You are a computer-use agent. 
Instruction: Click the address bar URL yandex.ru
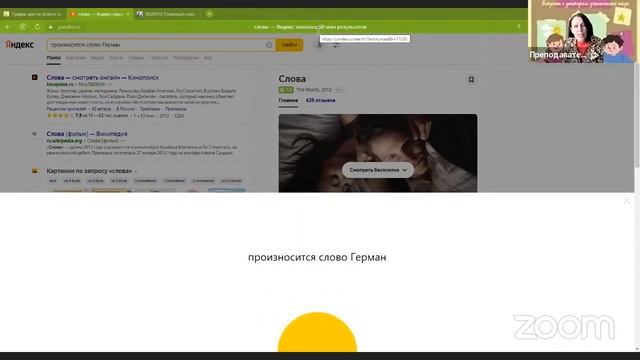tap(69, 27)
